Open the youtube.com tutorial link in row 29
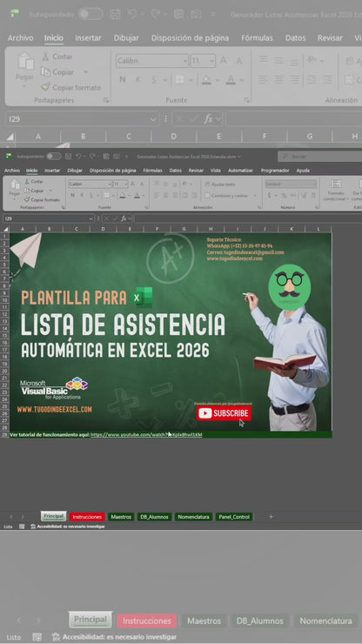Image resolution: width=362 pixels, height=644 pixels. tap(146, 434)
